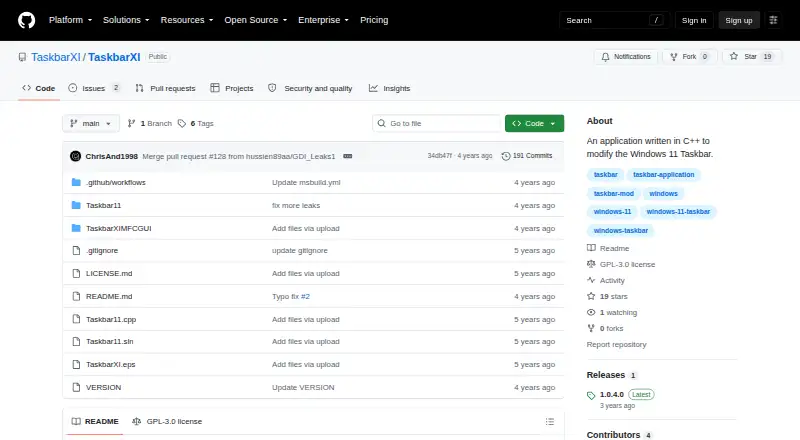This screenshot has width=800, height=440.
Task: Click the file icon beside TaskbarXI.eps
Action: pos(76,364)
